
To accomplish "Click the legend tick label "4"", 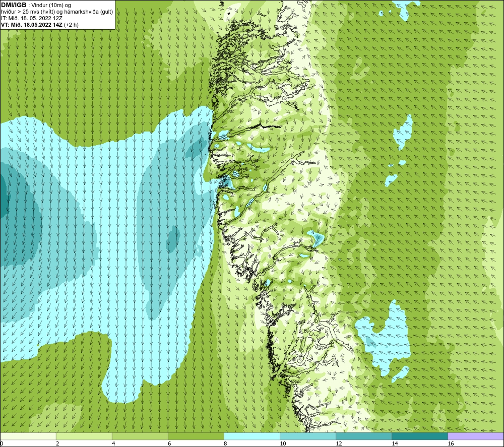I will (113, 443).
